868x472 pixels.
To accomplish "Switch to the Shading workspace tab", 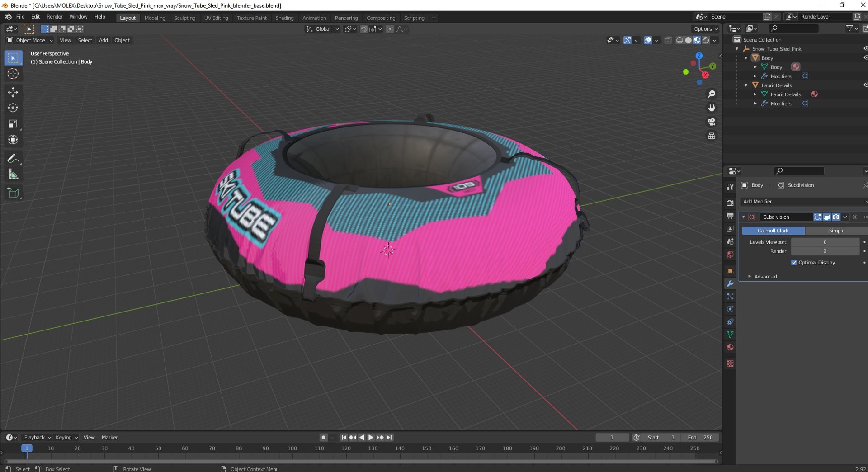I will click(x=284, y=18).
